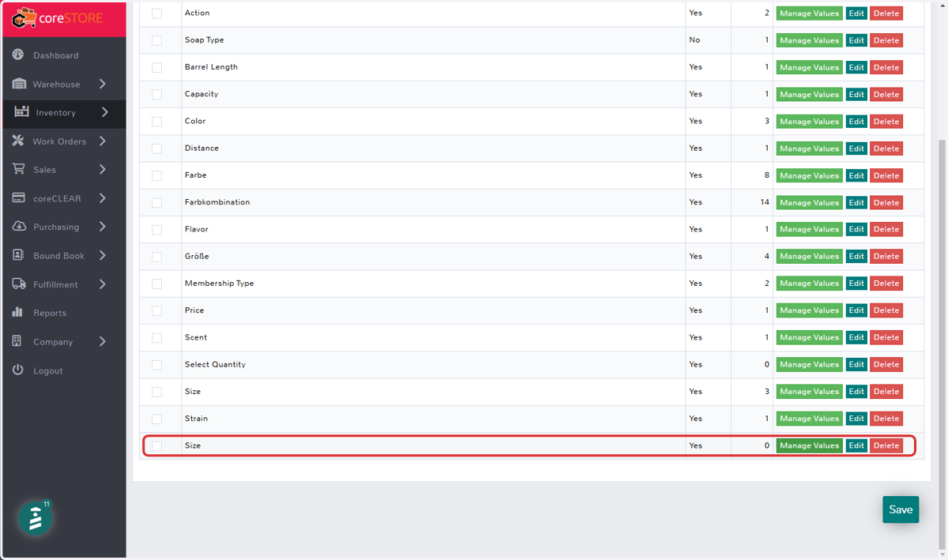Image resolution: width=948 pixels, height=560 pixels.
Task: Delete the Strain attribute
Action: click(886, 419)
